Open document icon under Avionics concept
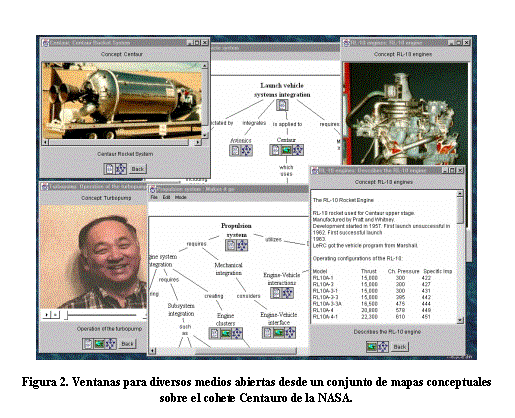 point(235,151)
